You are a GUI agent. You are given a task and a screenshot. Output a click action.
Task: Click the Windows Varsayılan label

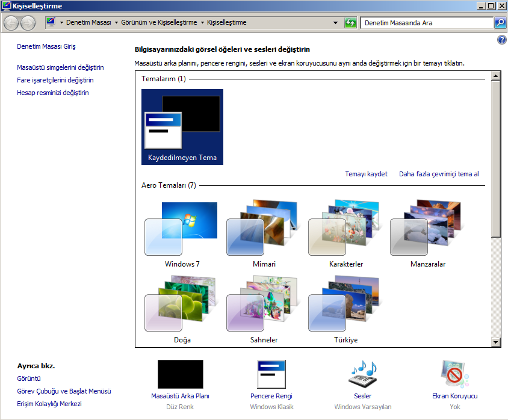coord(363,407)
